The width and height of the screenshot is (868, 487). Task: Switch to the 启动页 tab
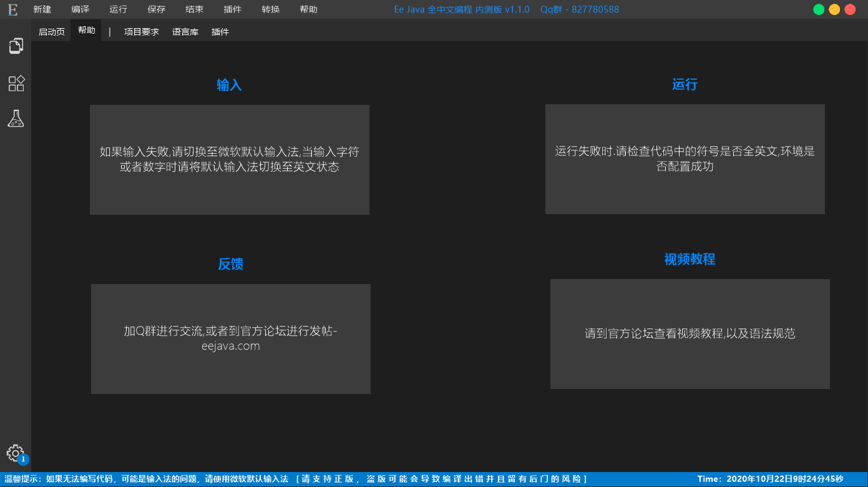point(52,31)
